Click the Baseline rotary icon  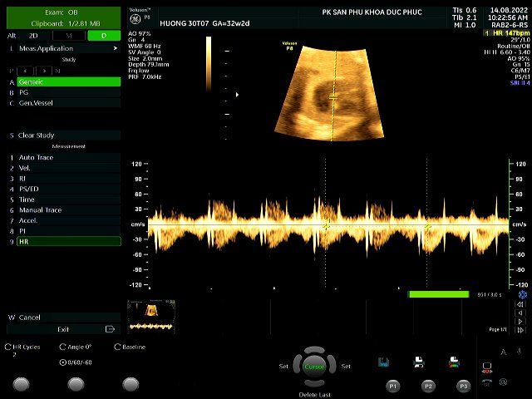(118, 347)
